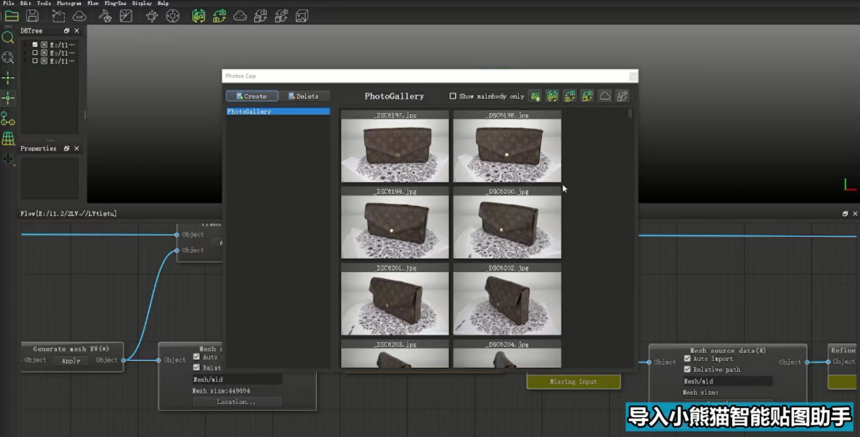Open the Flow menu
Image resolution: width=860 pixels, height=437 pixels.
click(x=93, y=3)
